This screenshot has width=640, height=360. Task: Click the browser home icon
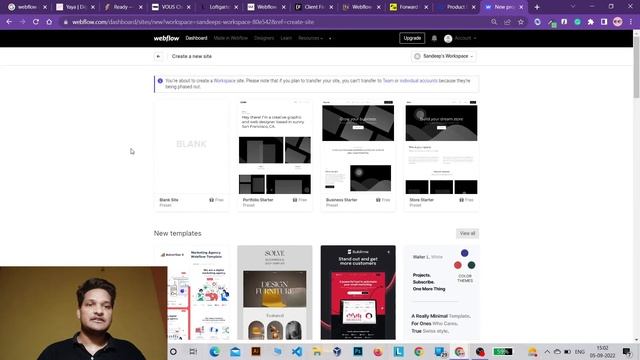click(49, 22)
